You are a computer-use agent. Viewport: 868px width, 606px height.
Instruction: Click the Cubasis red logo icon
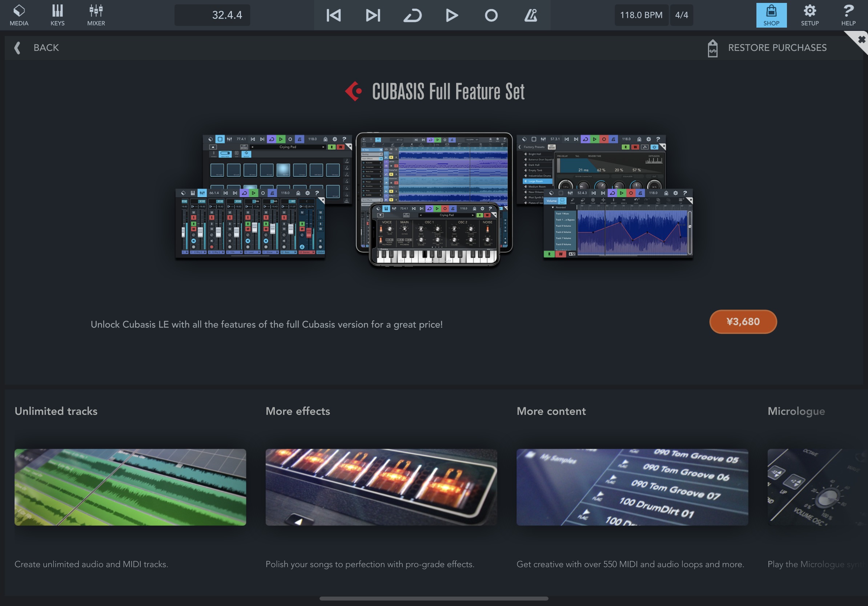coord(353,91)
